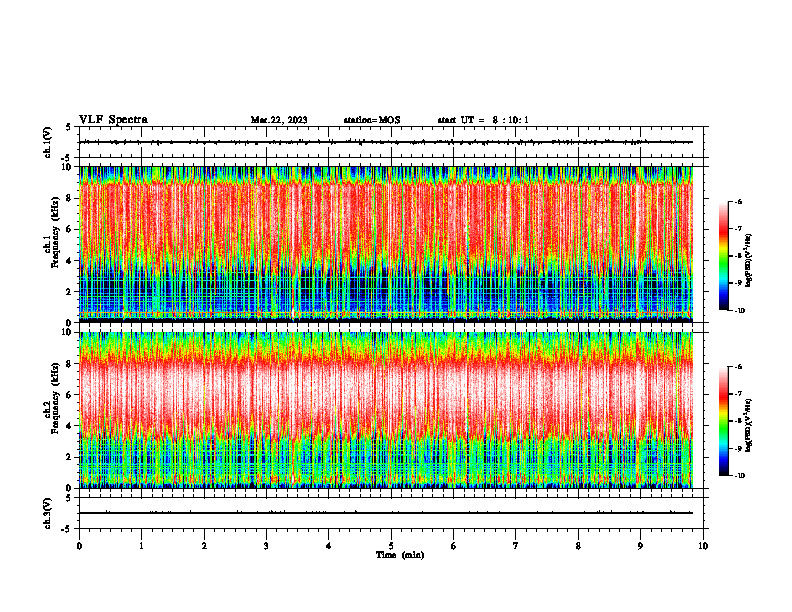The height and width of the screenshot is (612, 792).
Task: Click time axis tick label "1"
Action: [141, 546]
